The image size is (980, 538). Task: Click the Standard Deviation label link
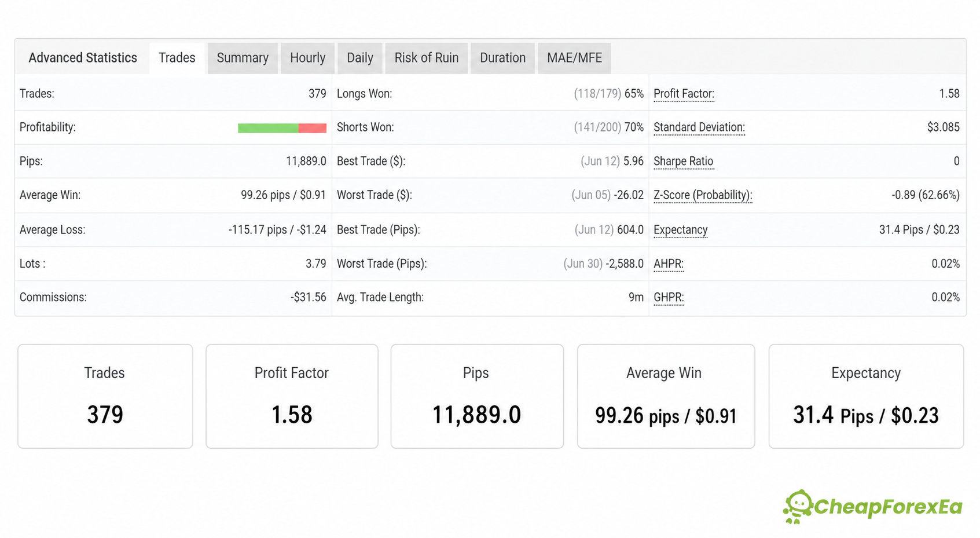point(699,127)
